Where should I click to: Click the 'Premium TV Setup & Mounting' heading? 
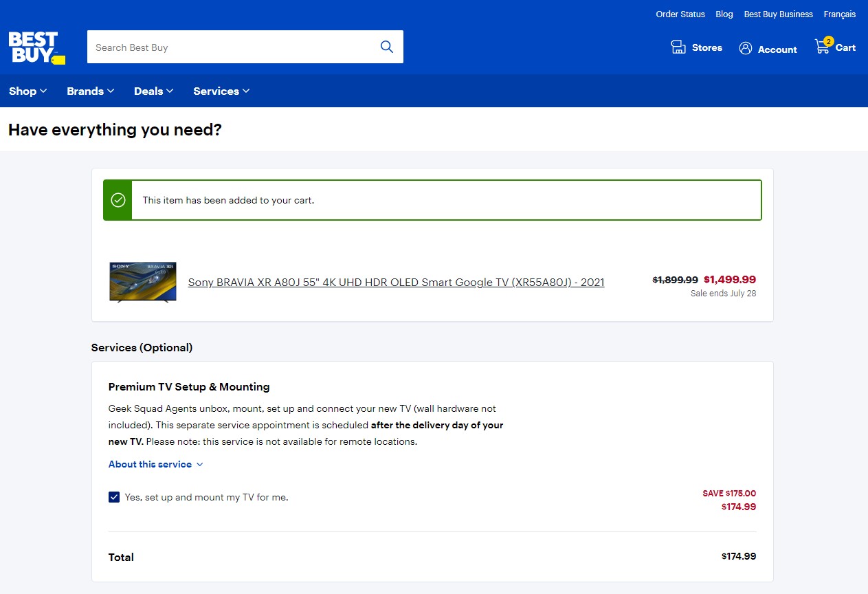[x=189, y=386]
